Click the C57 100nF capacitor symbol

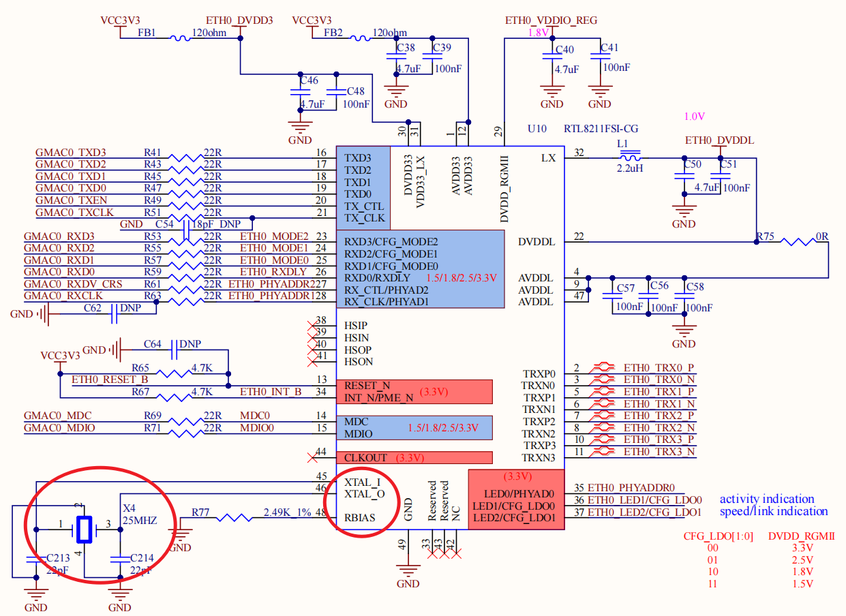coord(611,297)
